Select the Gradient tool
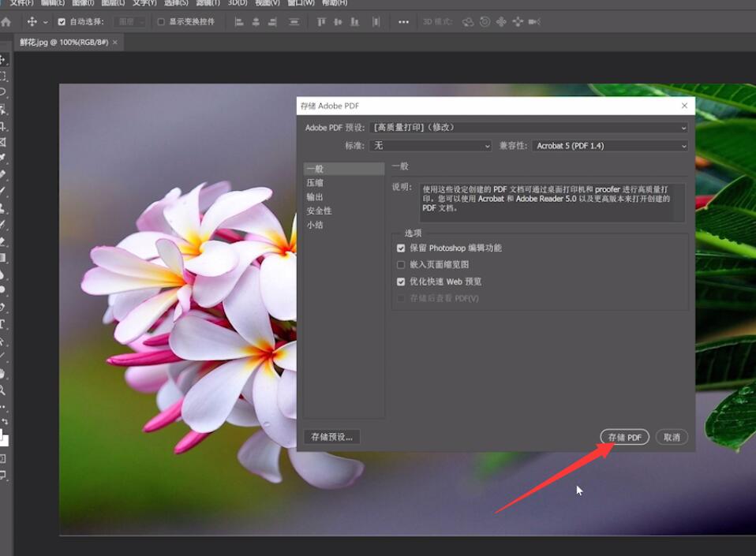 pyautogui.click(x=3, y=258)
